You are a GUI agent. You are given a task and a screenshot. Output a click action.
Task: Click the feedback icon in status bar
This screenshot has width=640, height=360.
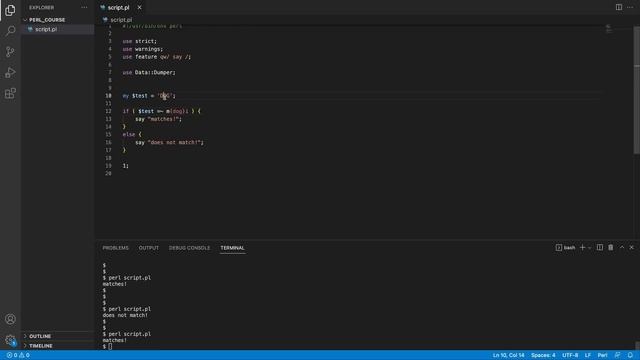click(x=618, y=355)
